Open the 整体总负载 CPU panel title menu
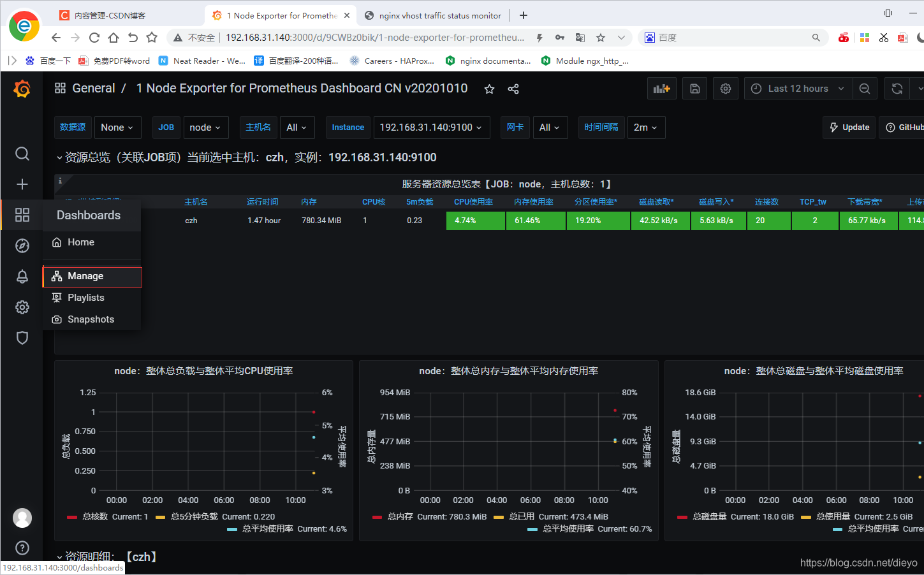This screenshot has width=924, height=575. pyautogui.click(x=203, y=371)
